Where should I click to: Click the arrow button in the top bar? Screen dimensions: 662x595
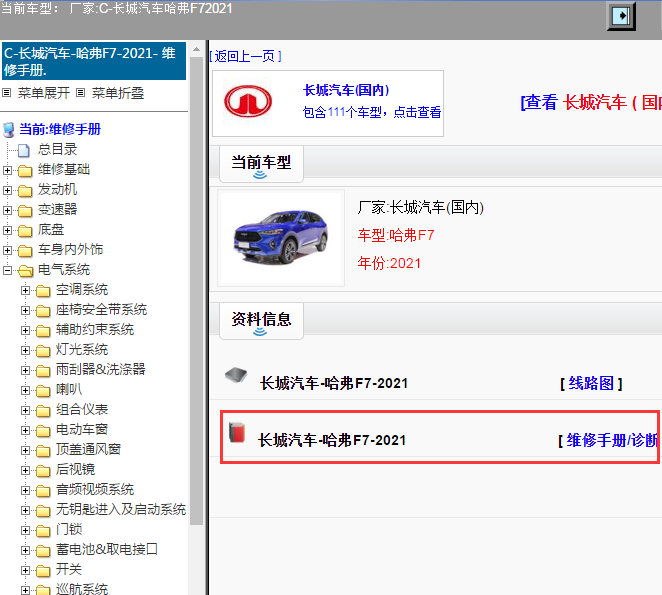621,16
